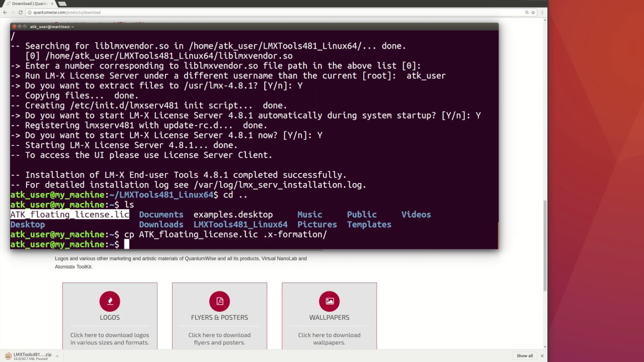
Task: Click the '/var/log/lmx_serv_installation.log' line
Action: [x=189, y=185]
